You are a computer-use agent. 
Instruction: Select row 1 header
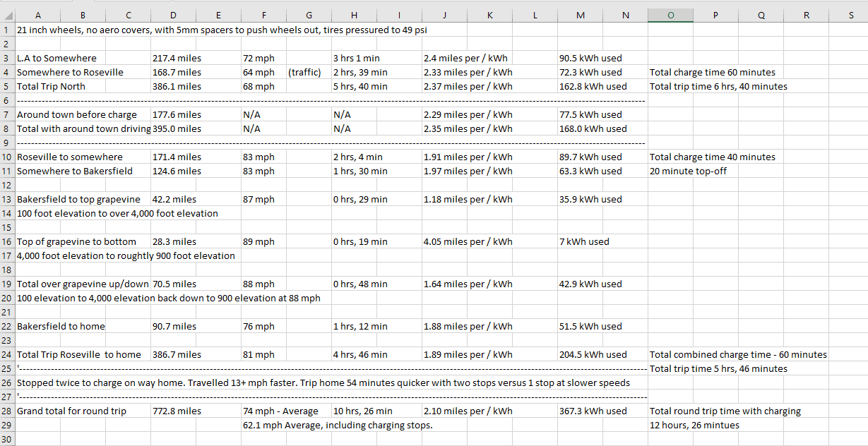point(7,30)
